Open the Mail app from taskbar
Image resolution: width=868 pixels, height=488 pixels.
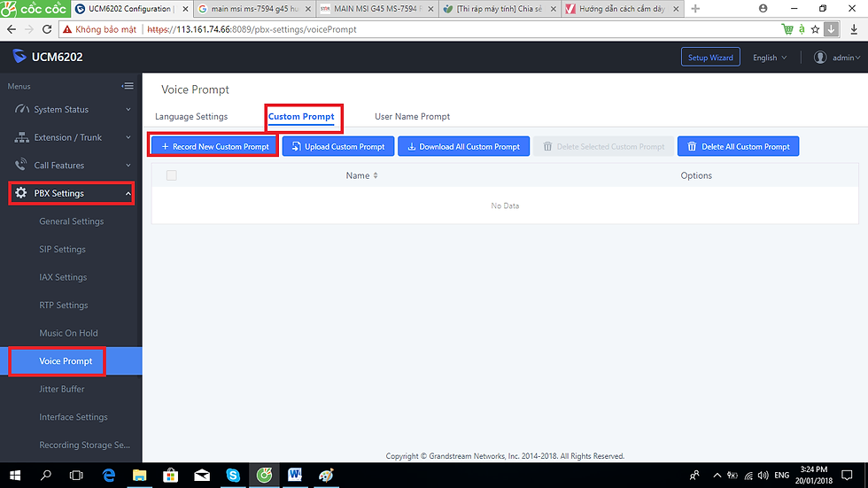click(x=202, y=476)
